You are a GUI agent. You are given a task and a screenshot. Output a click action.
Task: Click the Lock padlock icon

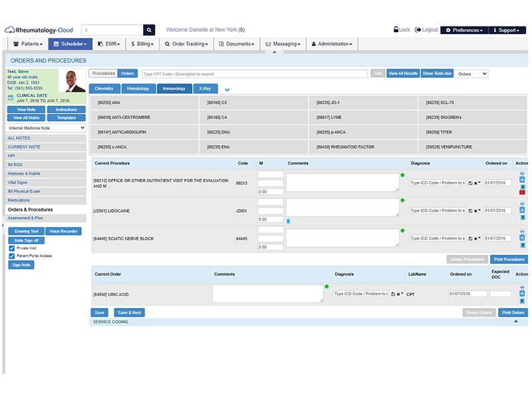396,29
